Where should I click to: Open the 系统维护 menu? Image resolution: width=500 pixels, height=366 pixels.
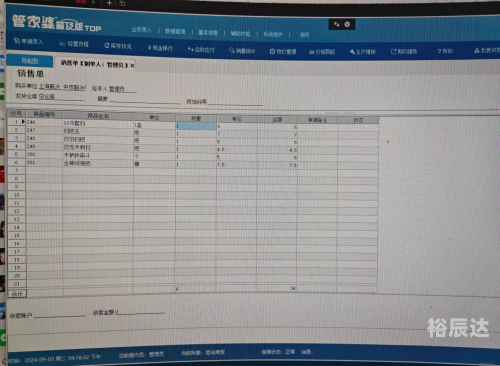point(273,34)
